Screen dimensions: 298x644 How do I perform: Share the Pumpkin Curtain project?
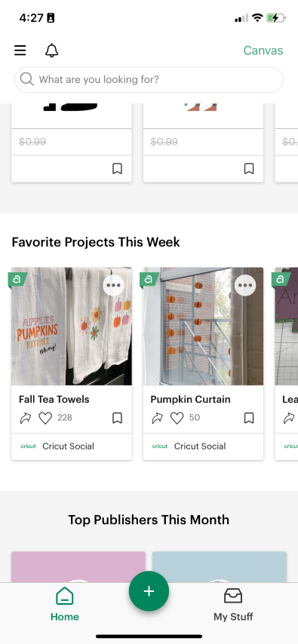point(157,418)
